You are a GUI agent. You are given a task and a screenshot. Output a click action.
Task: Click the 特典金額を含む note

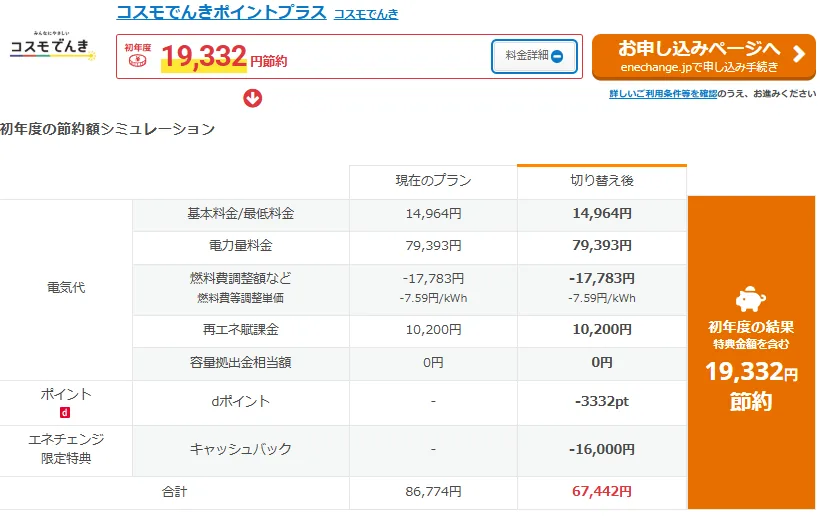751,345
